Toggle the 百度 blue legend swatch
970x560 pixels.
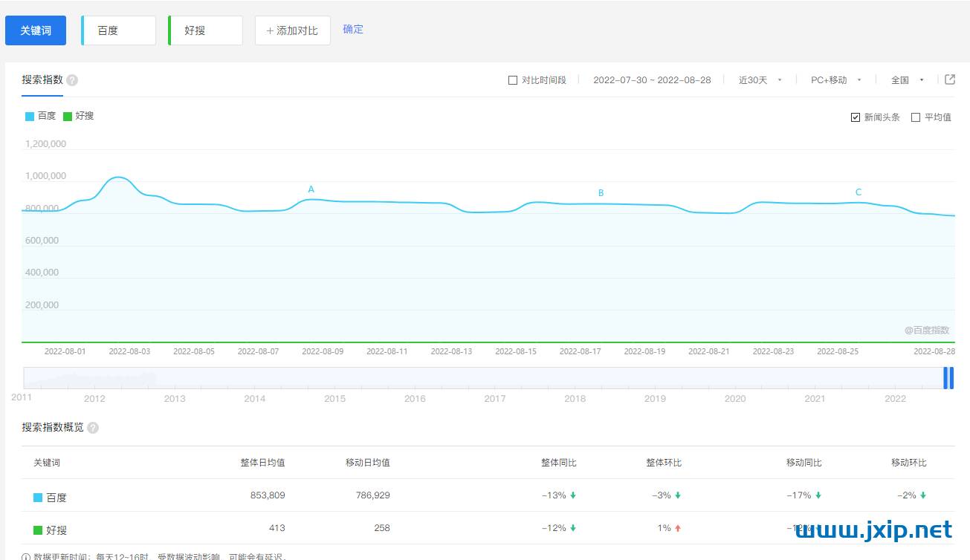pos(30,117)
